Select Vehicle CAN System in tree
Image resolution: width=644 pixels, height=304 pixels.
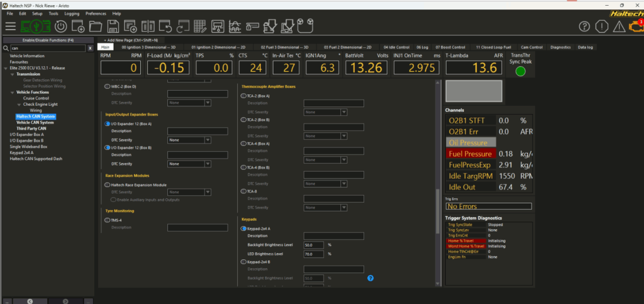point(35,123)
